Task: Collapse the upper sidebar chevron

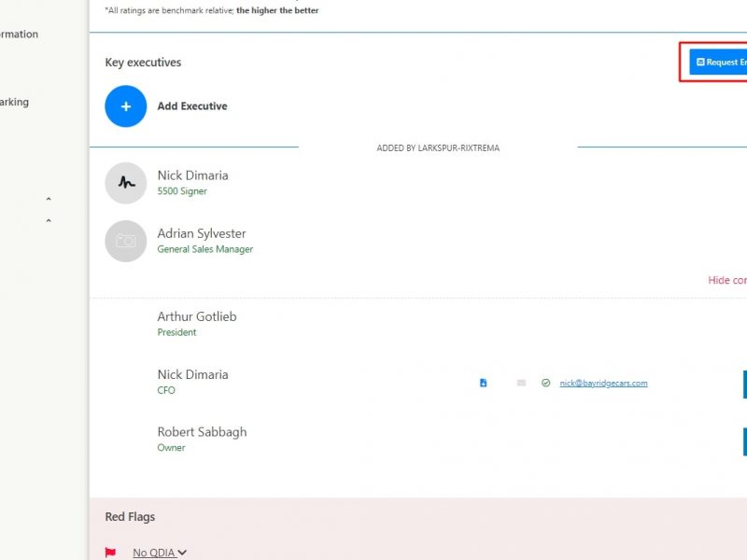Action: (x=49, y=200)
